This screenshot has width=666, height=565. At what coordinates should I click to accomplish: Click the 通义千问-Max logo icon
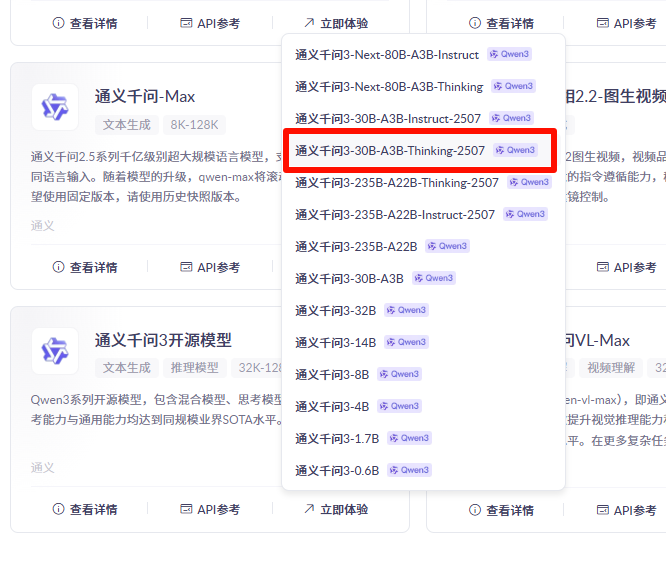click(55, 107)
